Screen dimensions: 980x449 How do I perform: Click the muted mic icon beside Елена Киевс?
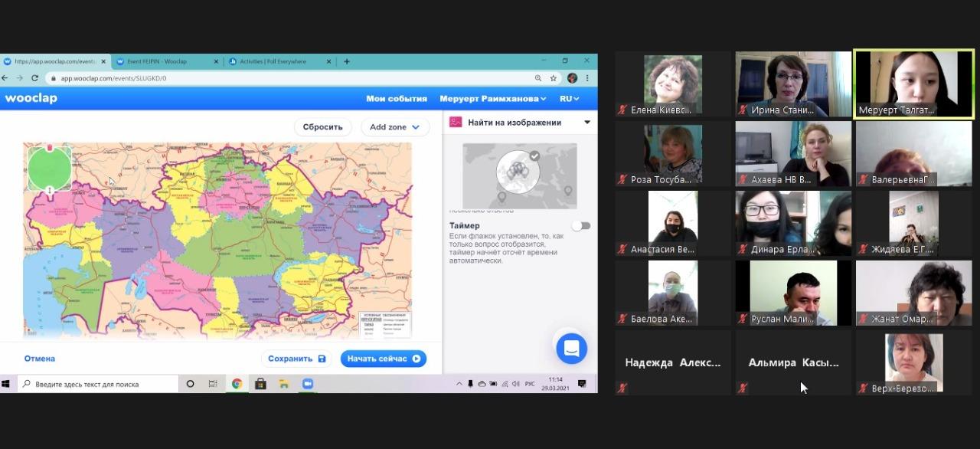coord(622,110)
